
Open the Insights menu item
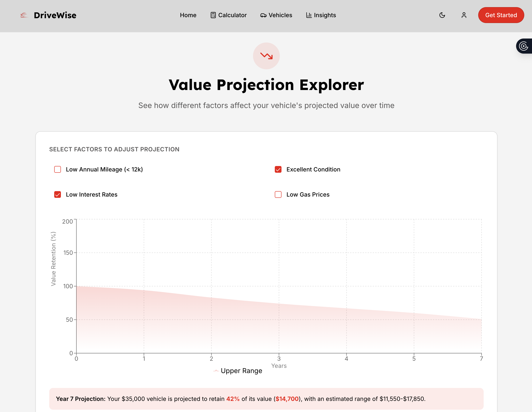click(x=325, y=15)
